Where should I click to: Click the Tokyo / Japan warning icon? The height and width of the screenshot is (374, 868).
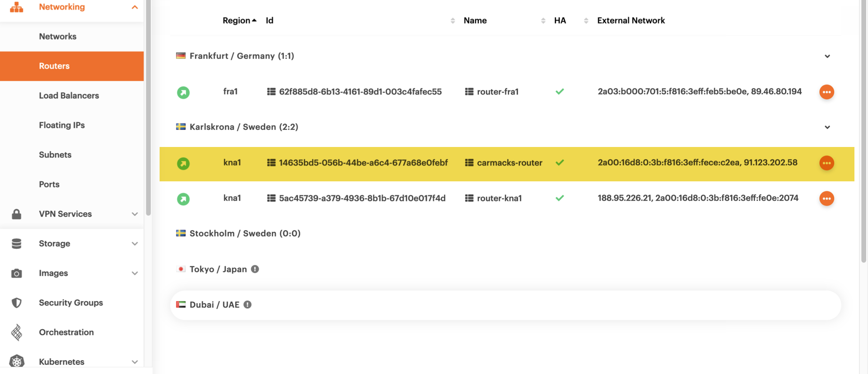[255, 269]
